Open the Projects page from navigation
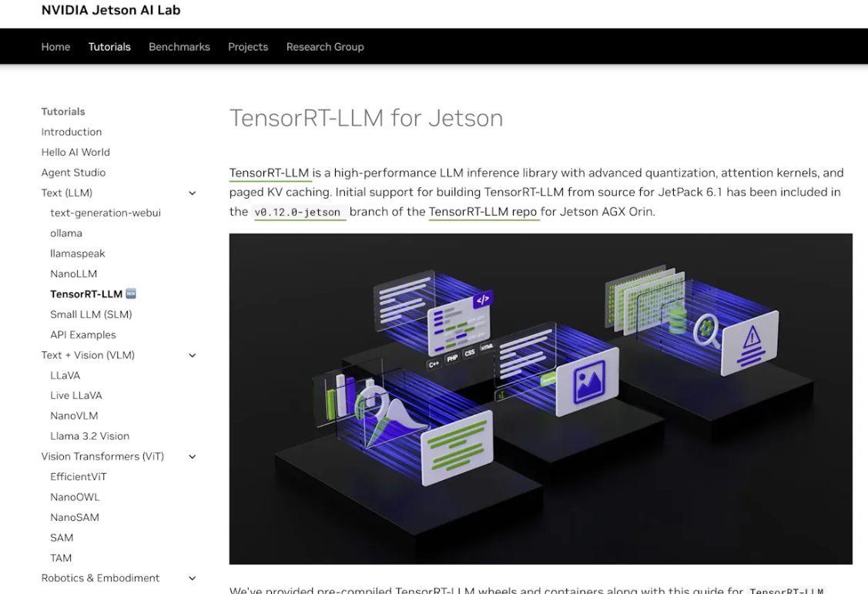The width and height of the screenshot is (868, 594). click(x=247, y=46)
